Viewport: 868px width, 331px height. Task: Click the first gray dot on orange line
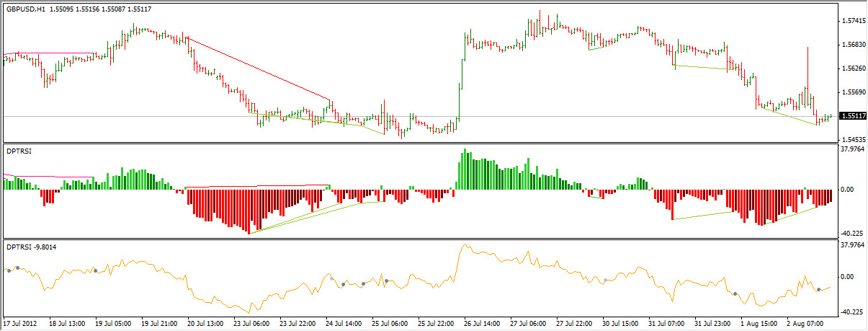click(x=9, y=270)
